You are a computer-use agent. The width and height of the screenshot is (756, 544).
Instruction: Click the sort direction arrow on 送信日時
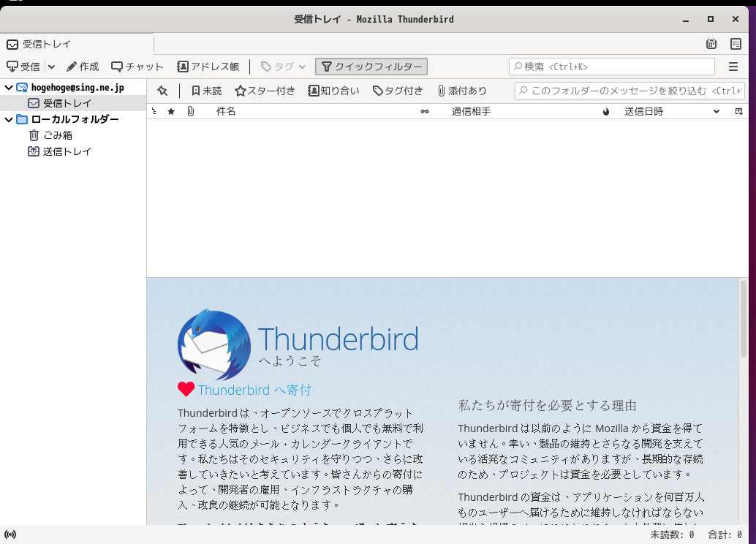pyautogui.click(x=717, y=111)
